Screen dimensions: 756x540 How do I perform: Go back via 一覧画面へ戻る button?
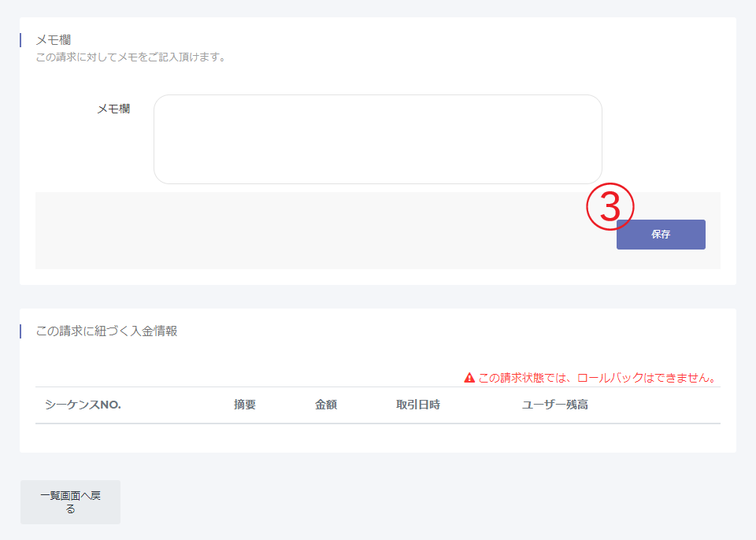(x=70, y=502)
